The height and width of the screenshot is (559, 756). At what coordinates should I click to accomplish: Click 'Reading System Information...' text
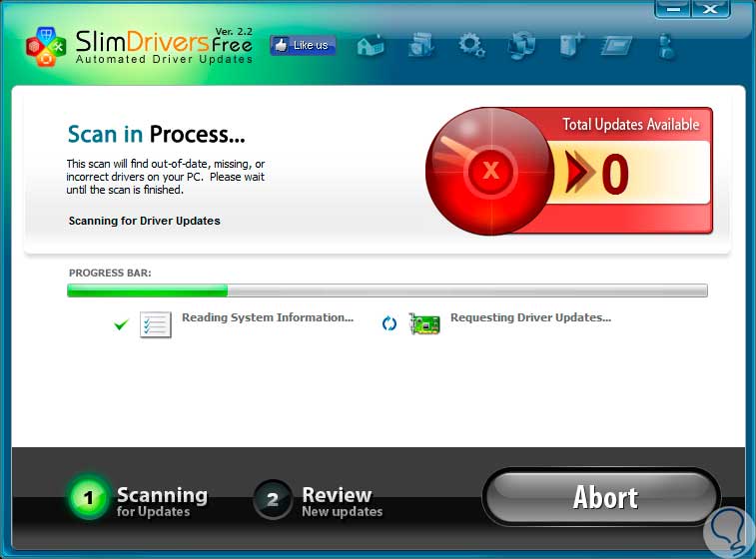[x=268, y=317]
